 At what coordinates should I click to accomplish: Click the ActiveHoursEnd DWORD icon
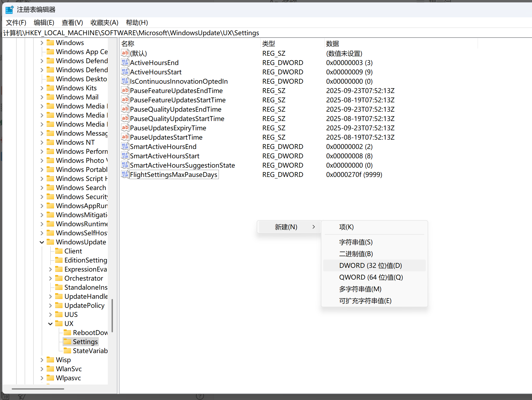tap(125, 62)
